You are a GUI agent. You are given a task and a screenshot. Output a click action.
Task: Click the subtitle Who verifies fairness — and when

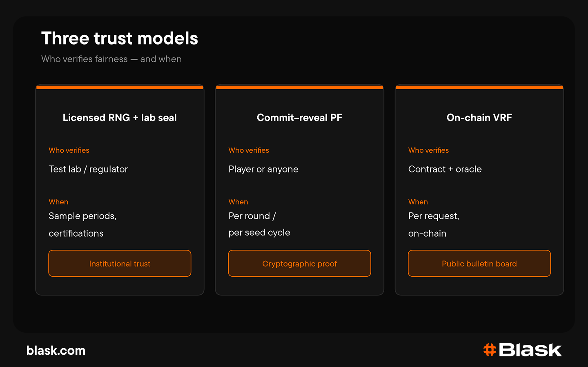click(x=111, y=59)
